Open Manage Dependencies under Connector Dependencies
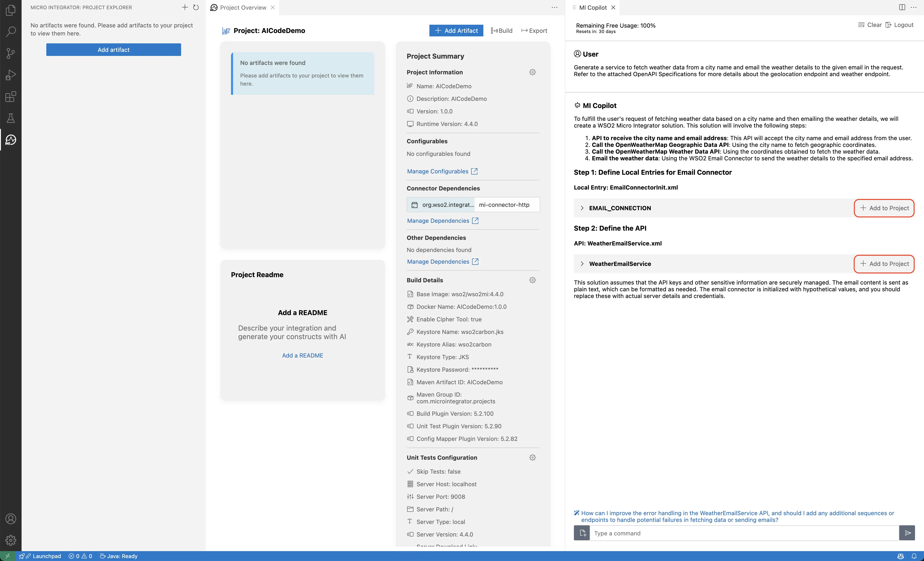The image size is (924, 561). pyautogui.click(x=442, y=221)
